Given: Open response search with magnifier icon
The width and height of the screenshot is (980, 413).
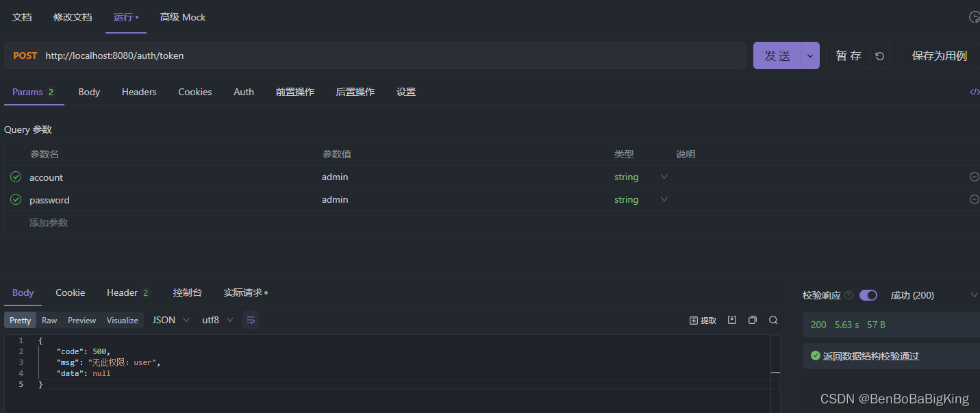Looking at the screenshot, I should tap(773, 320).
